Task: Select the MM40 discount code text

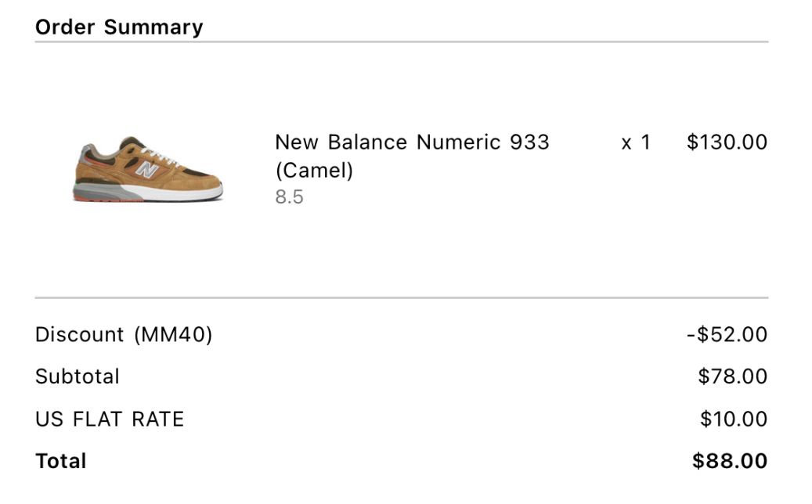Action: [173, 335]
